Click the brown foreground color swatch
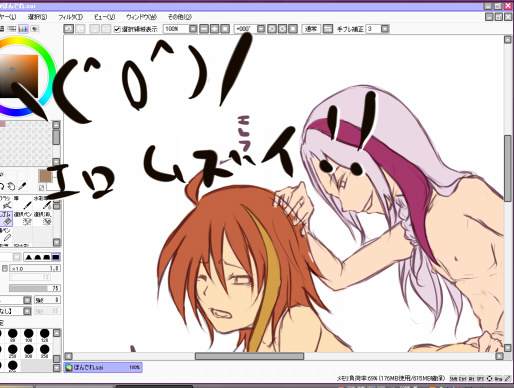514x388 pixels. click(x=45, y=176)
